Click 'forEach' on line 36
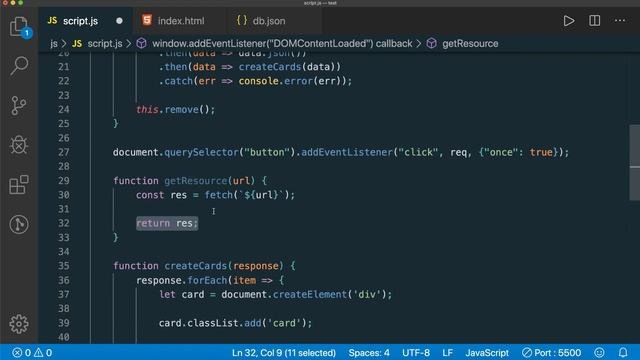This screenshot has width=640, height=360. (207, 280)
